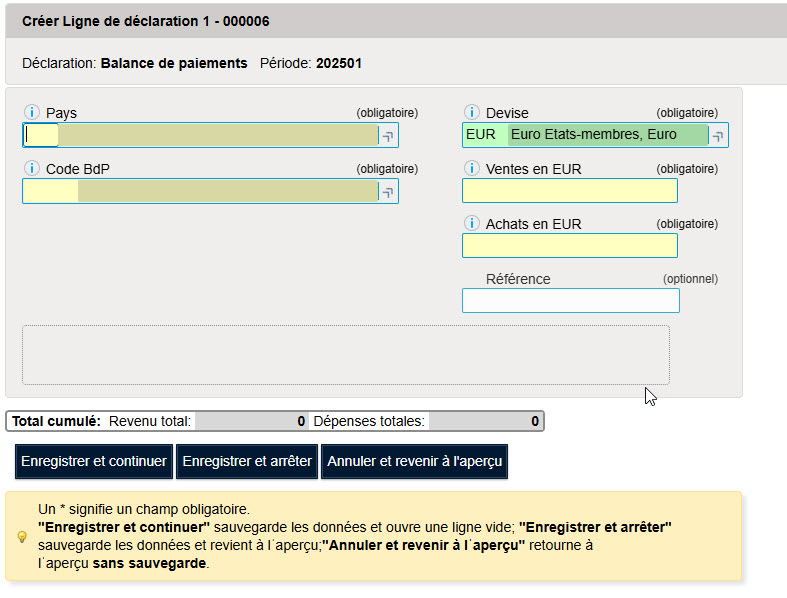Select the EUR currency code field
The height and width of the screenshot is (598, 787).
(485, 135)
